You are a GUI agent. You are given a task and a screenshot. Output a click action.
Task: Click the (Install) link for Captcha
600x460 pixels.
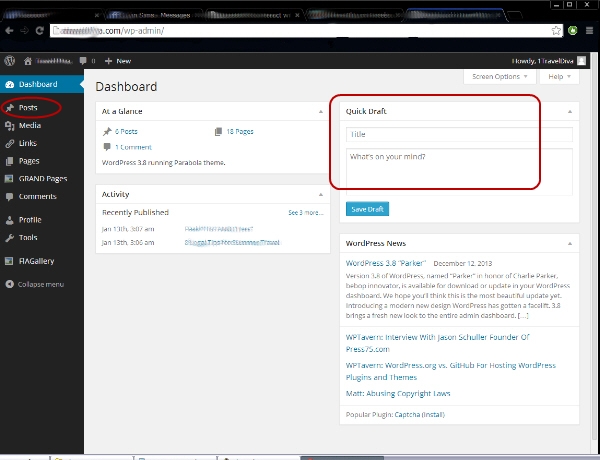433,414
